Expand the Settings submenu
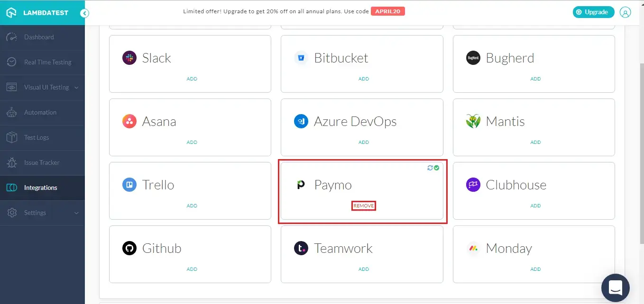Image resolution: width=644 pixels, height=304 pixels. tap(42, 213)
